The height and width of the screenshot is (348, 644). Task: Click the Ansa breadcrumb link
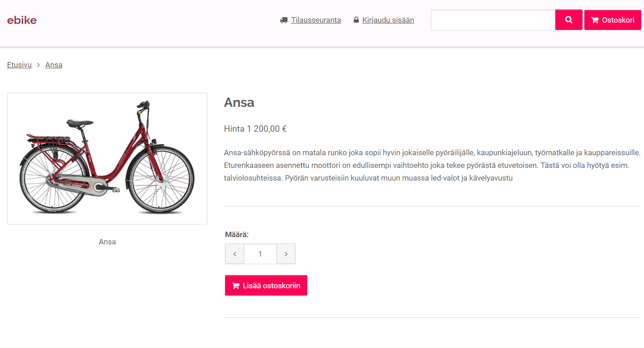coord(54,65)
